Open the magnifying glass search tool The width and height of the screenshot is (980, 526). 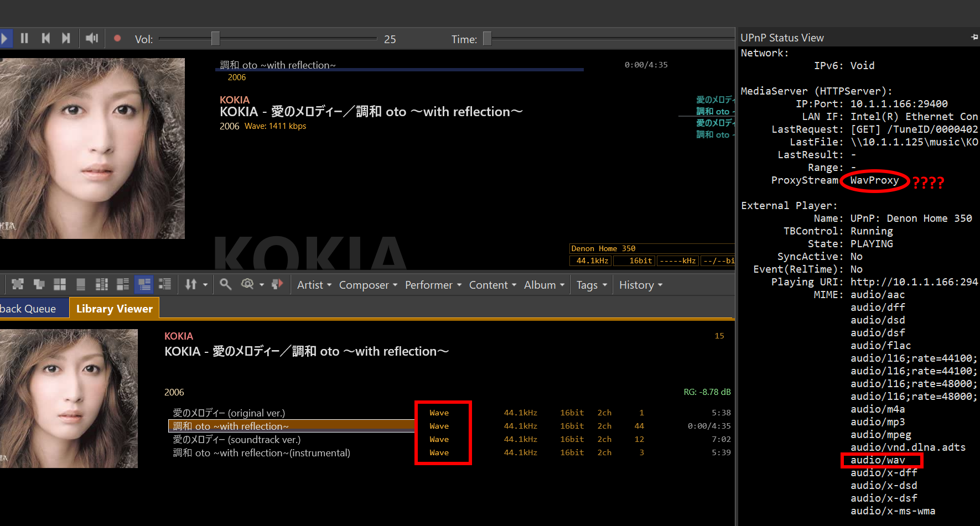[x=225, y=284]
